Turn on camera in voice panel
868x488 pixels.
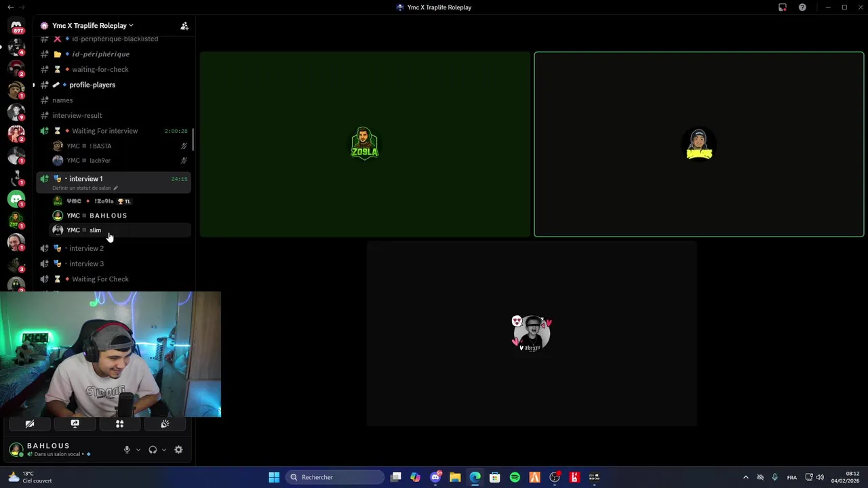(30, 424)
